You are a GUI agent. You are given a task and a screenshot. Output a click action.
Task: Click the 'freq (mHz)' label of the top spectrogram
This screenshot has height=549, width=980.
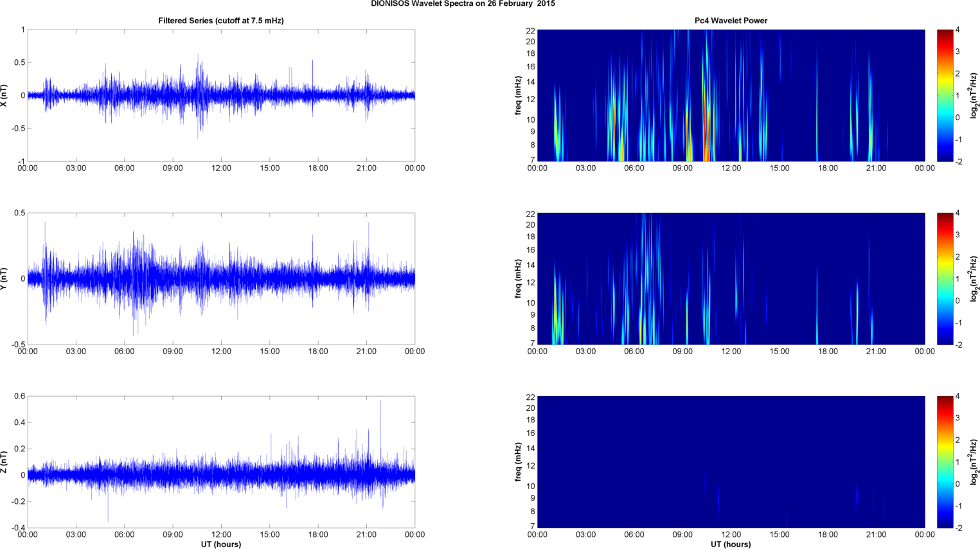(518, 95)
